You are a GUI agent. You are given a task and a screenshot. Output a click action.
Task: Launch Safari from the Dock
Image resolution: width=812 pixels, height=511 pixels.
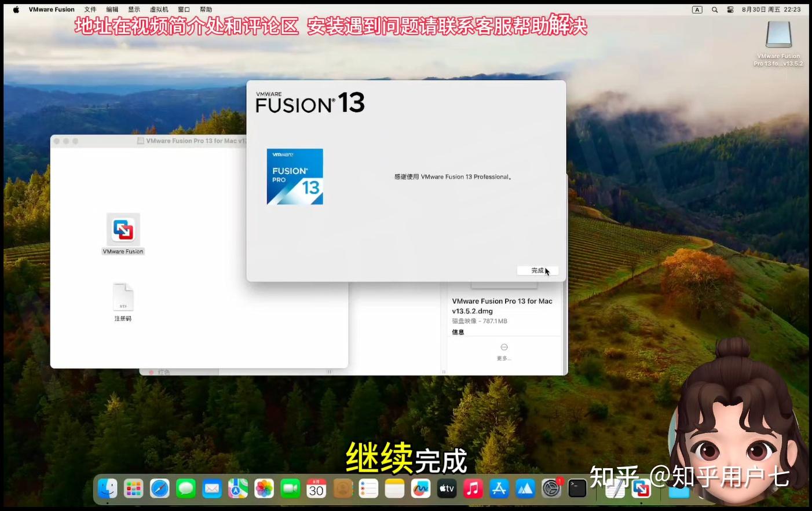(159, 488)
